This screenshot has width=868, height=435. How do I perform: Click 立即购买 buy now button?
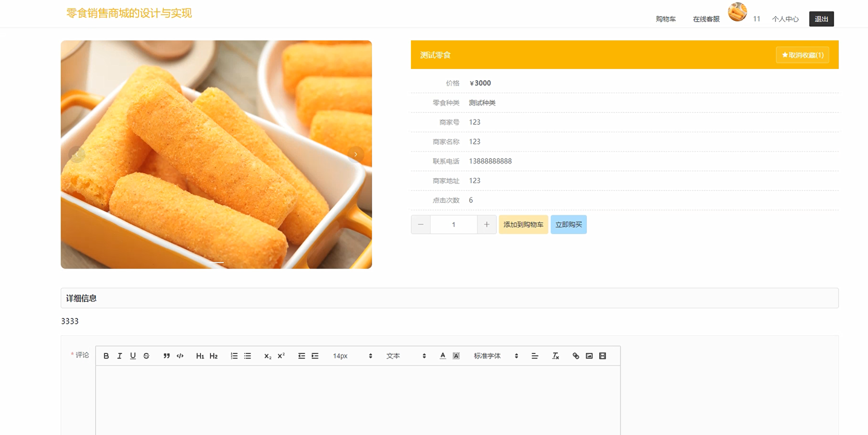[569, 225]
